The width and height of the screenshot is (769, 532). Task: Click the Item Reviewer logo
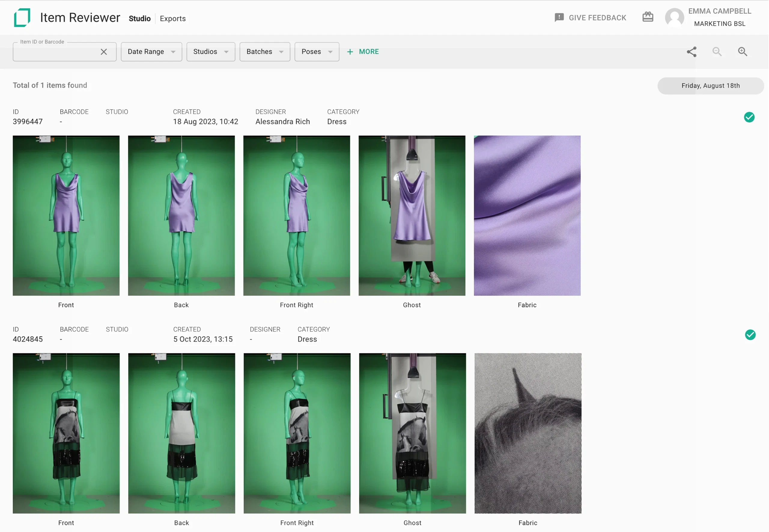(21, 17)
